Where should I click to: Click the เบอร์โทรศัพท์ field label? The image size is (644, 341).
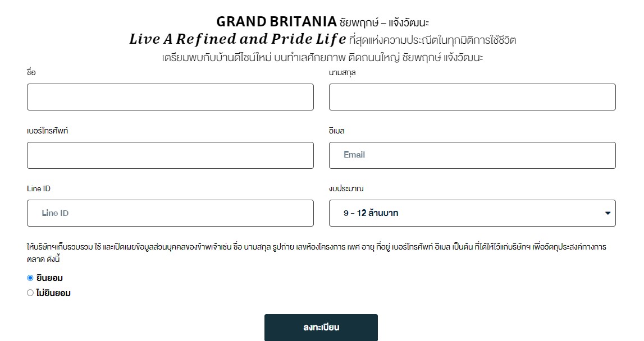47,131
